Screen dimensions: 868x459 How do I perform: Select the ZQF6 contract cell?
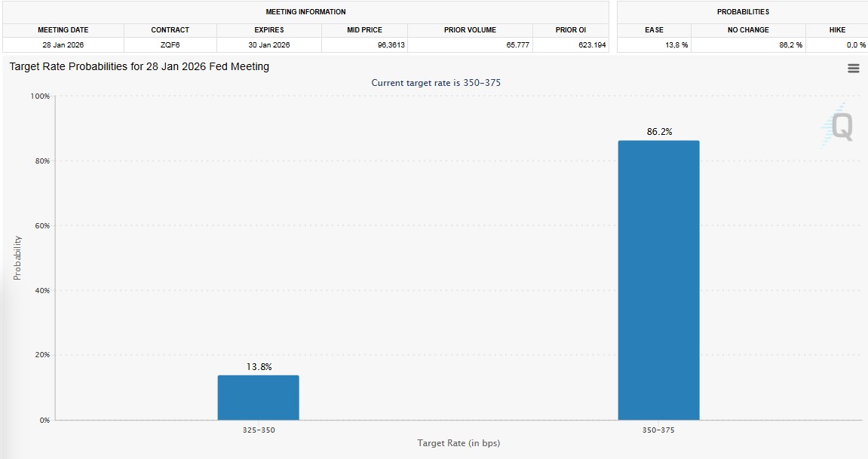tap(170, 45)
